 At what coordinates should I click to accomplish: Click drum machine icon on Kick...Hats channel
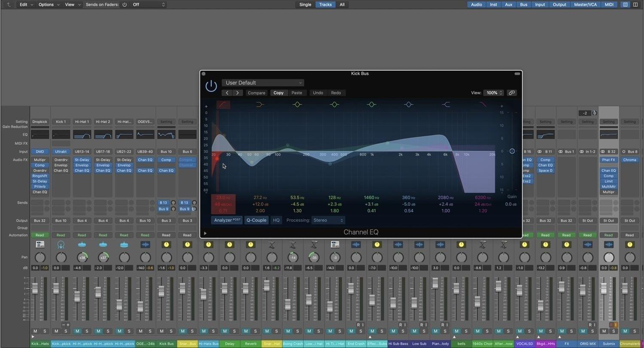tap(39, 244)
